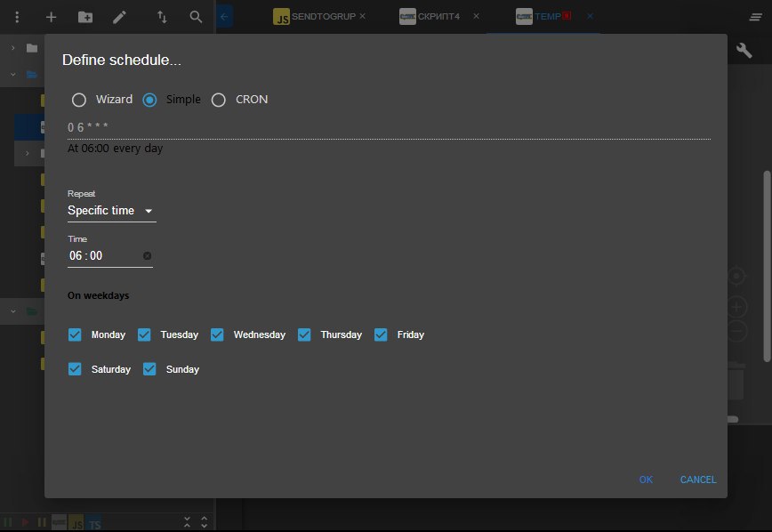Uncheck the Thursday checkbox
Image resolution: width=772 pixels, height=532 pixels.
[x=304, y=335]
